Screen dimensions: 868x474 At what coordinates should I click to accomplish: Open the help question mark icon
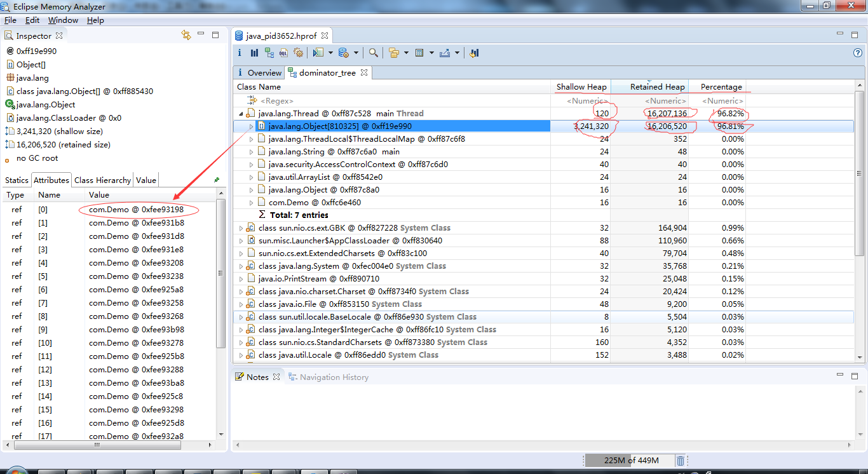coord(857,53)
